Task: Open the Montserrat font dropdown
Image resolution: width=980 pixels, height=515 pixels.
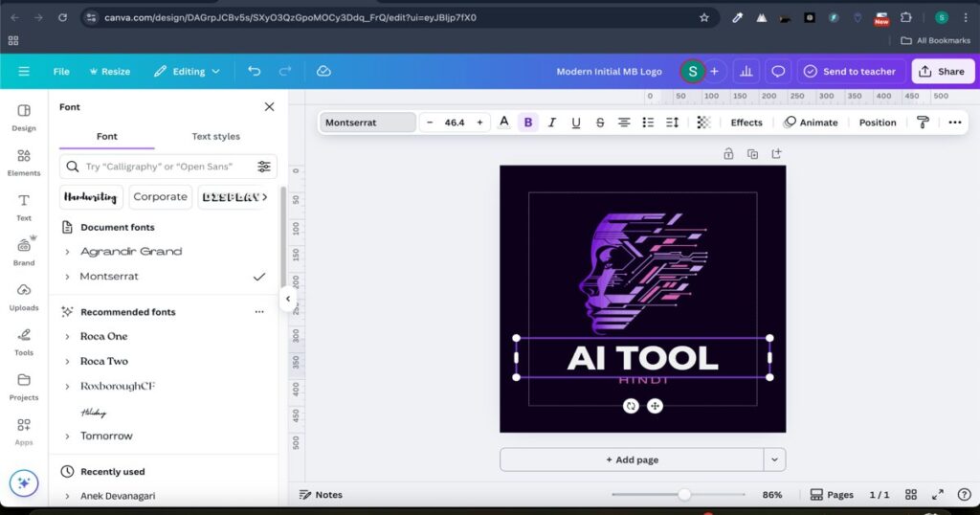Action: tap(367, 123)
